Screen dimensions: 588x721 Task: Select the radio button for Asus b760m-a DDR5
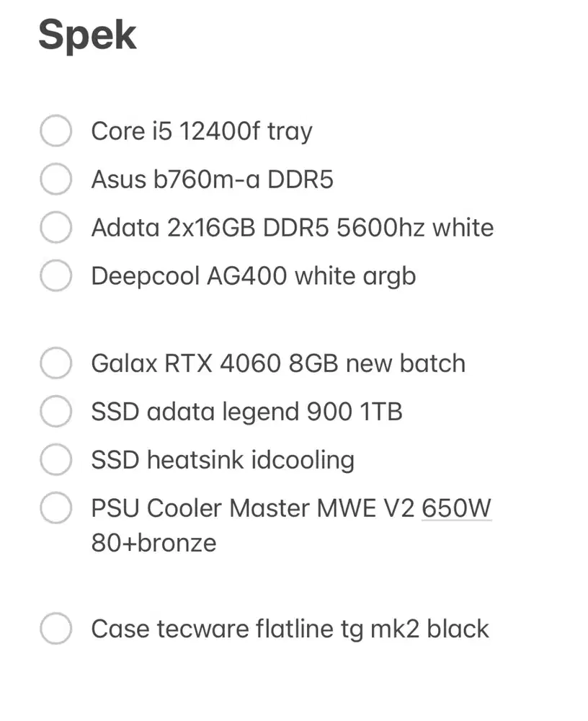[x=55, y=180]
